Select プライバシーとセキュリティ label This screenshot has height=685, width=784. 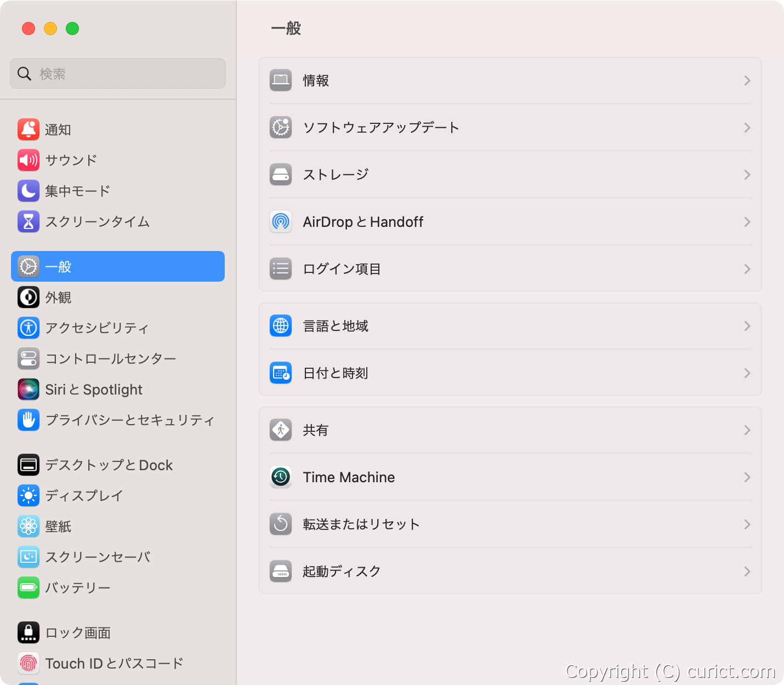click(129, 420)
